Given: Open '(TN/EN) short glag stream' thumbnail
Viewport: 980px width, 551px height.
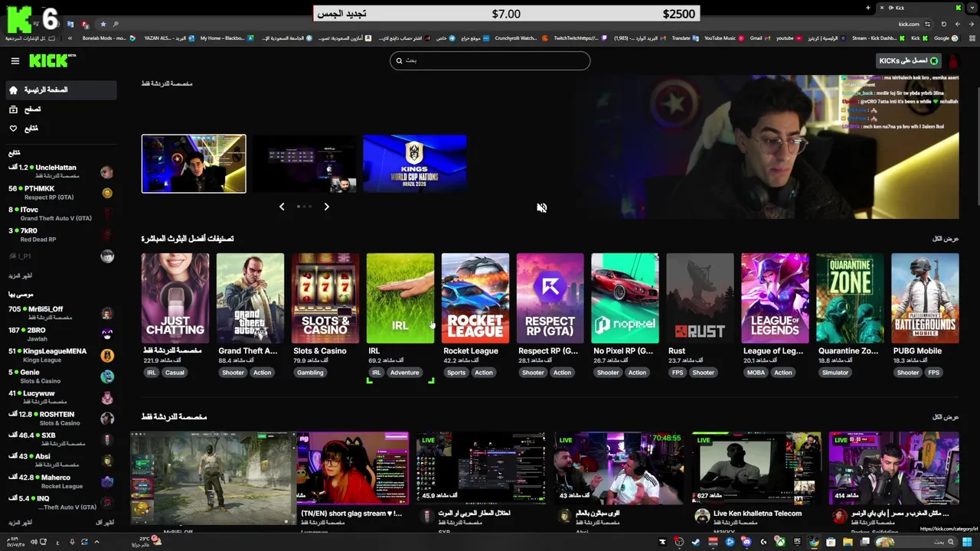Looking at the screenshot, I should click(353, 468).
